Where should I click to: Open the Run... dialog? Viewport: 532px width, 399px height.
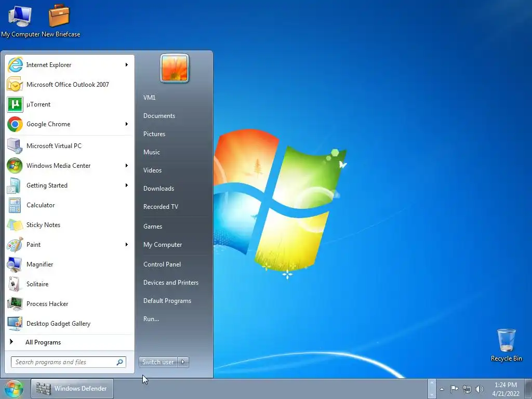click(x=151, y=319)
